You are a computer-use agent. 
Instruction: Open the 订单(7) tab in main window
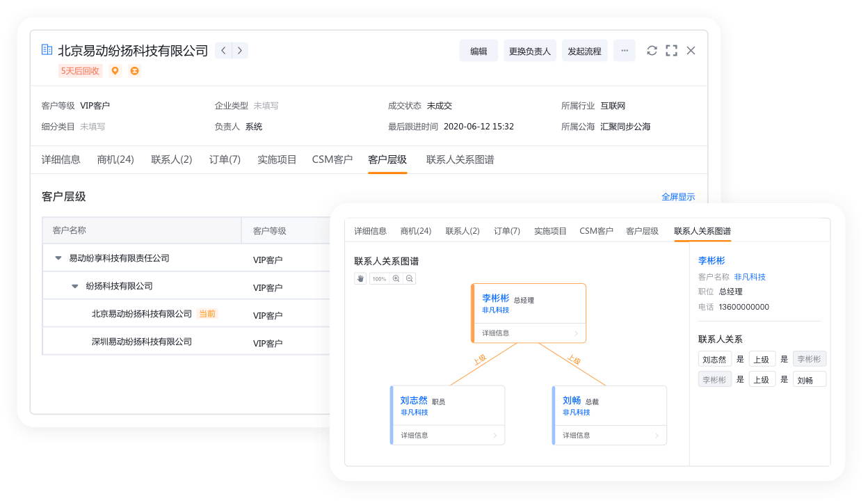(x=225, y=159)
